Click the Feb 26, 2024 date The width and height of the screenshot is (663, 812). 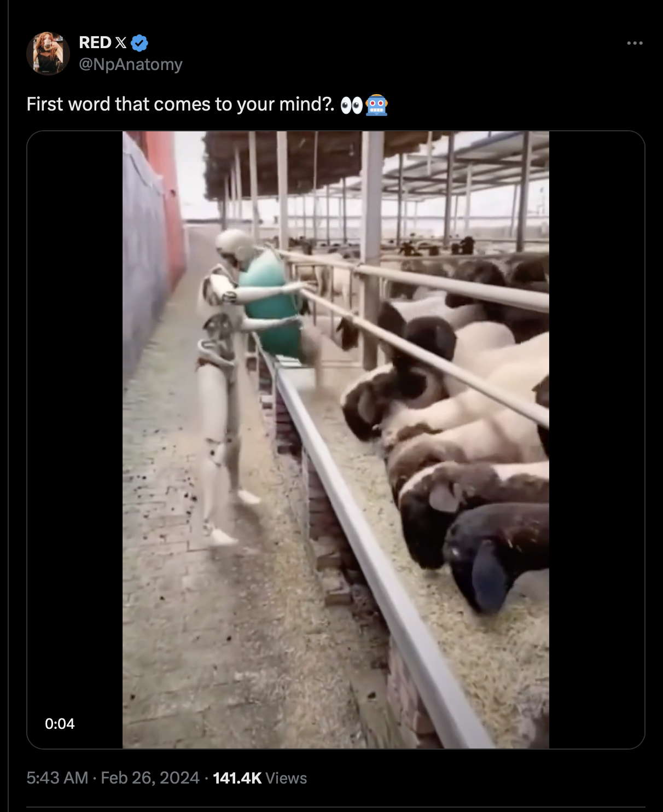[150, 778]
